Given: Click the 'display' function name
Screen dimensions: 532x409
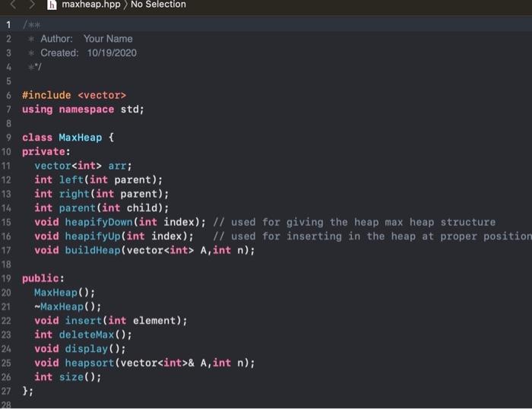Looking at the screenshot, I should tap(87, 349).
